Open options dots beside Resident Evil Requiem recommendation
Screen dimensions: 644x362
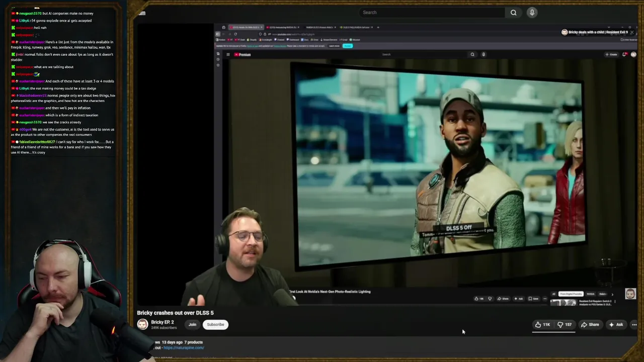615,302
